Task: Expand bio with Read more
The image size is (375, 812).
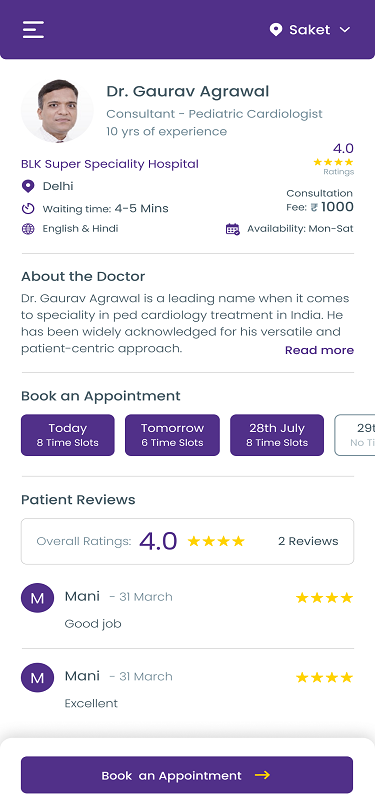Action: [x=319, y=350]
